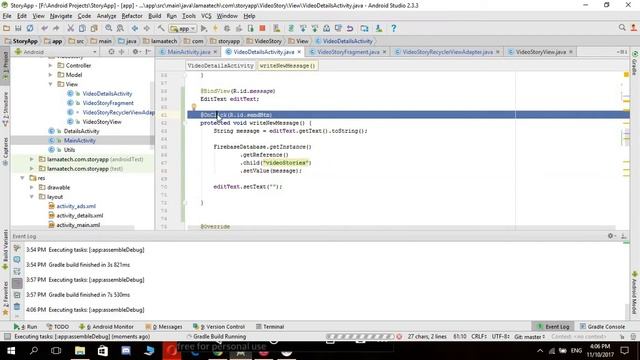Open the File menu

pyautogui.click(x=7, y=16)
